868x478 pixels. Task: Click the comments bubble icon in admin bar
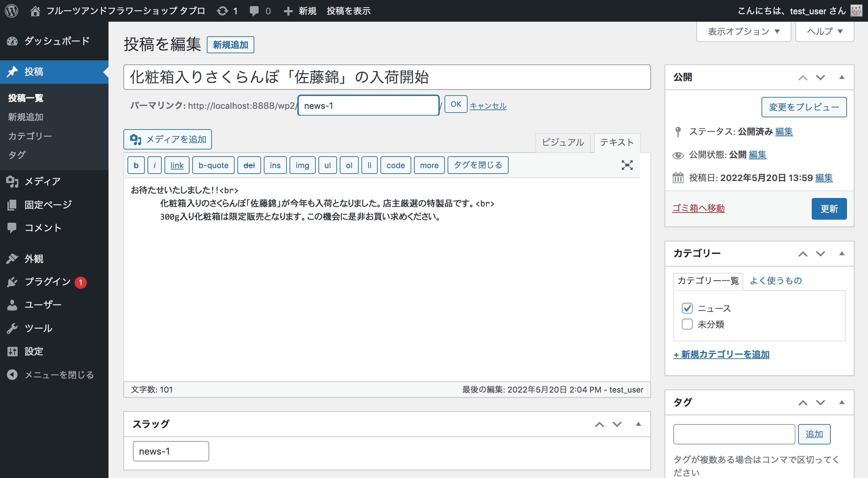pyautogui.click(x=254, y=11)
